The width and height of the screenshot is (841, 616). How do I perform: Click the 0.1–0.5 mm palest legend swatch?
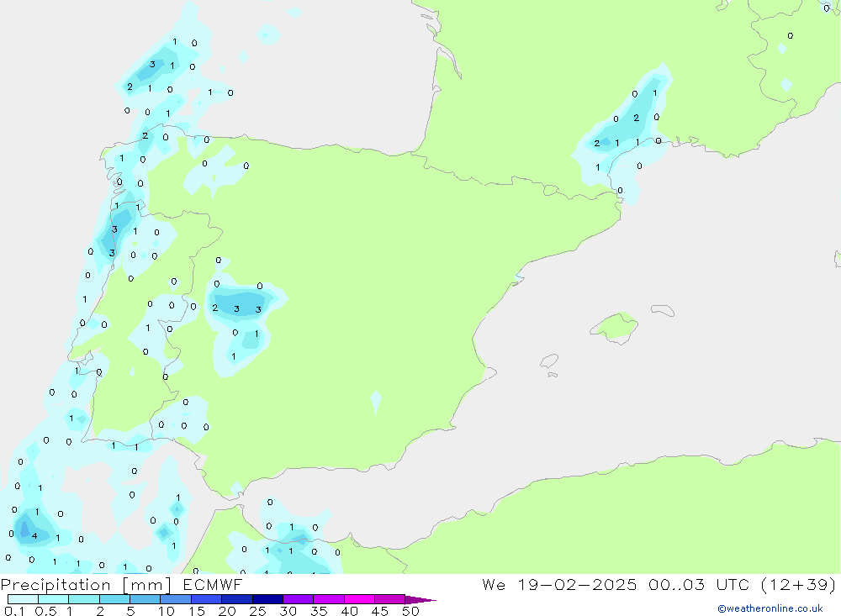pos(23,599)
